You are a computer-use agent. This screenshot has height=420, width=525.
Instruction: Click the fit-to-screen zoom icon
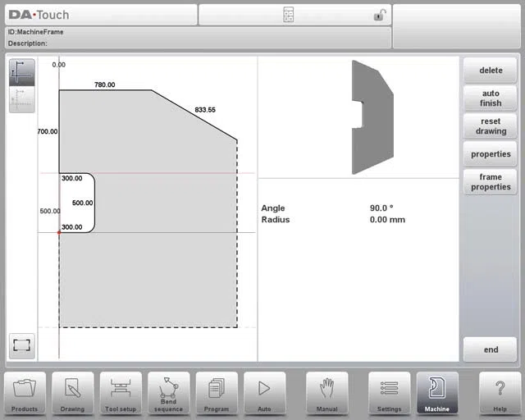pos(22,345)
